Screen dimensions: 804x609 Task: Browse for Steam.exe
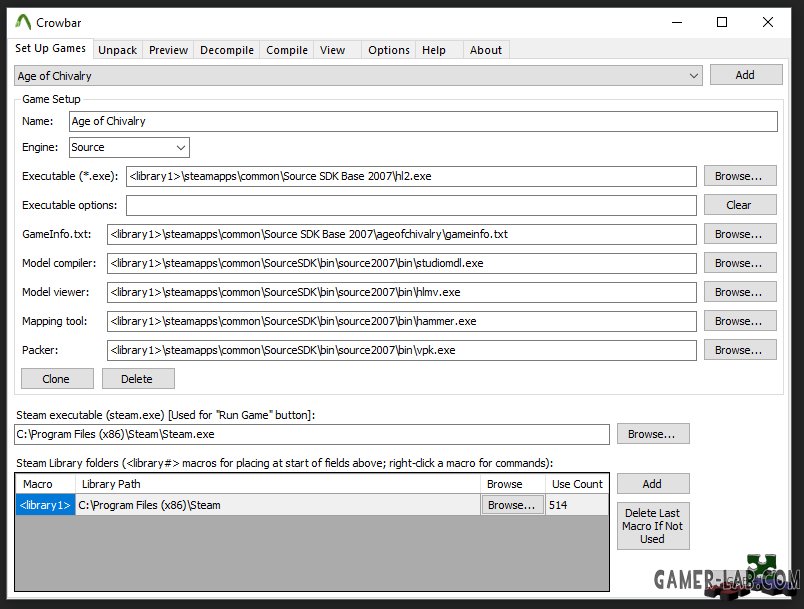coord(653,434)
